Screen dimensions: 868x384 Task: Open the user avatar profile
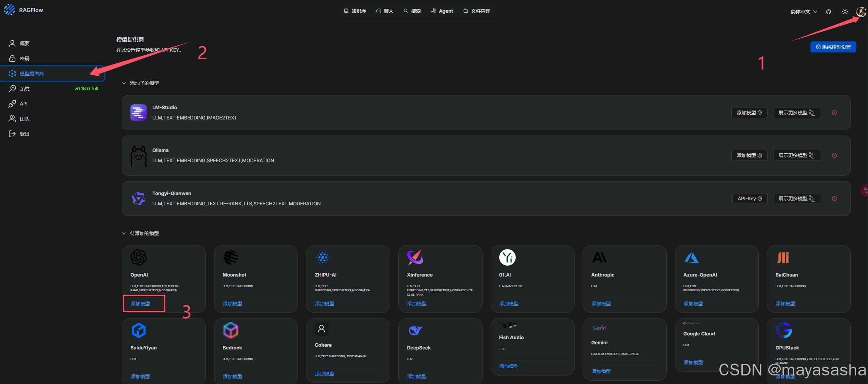(861, 12)
